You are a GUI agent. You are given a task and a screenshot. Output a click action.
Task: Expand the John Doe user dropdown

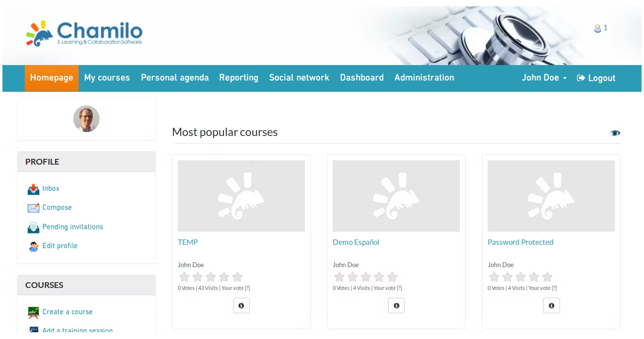coord(544,78)
